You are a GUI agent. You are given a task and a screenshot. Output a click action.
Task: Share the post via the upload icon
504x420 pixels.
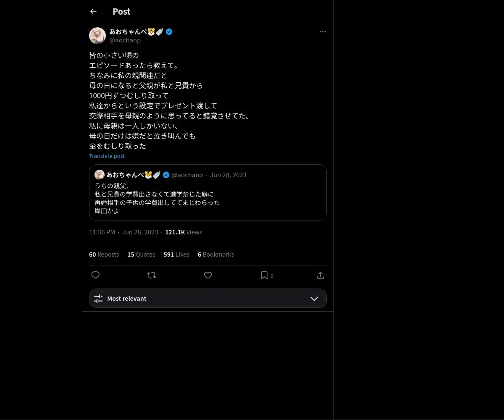pos(320,275)
